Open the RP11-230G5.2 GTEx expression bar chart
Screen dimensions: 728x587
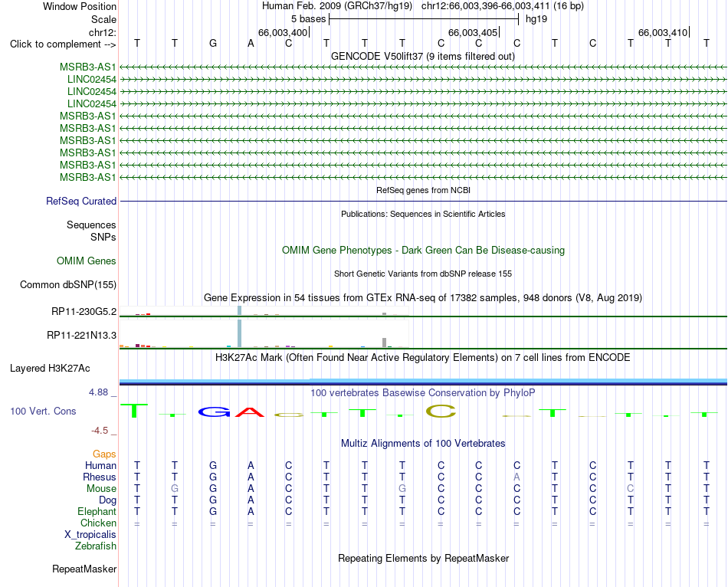[264, 310]
